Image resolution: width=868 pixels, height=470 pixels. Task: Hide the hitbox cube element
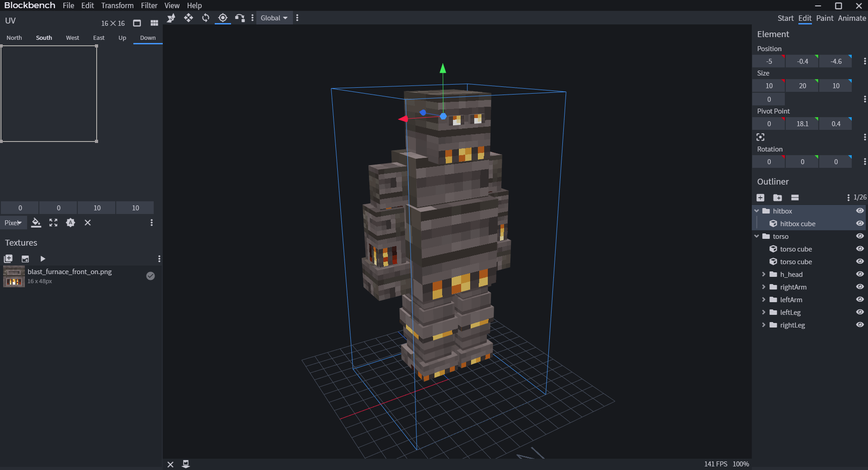(x=860, y=223)
